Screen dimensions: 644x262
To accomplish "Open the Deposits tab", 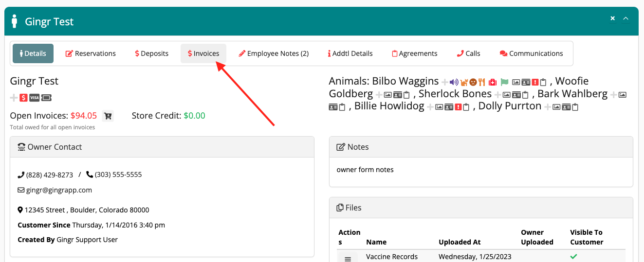I will coord(152,53).
